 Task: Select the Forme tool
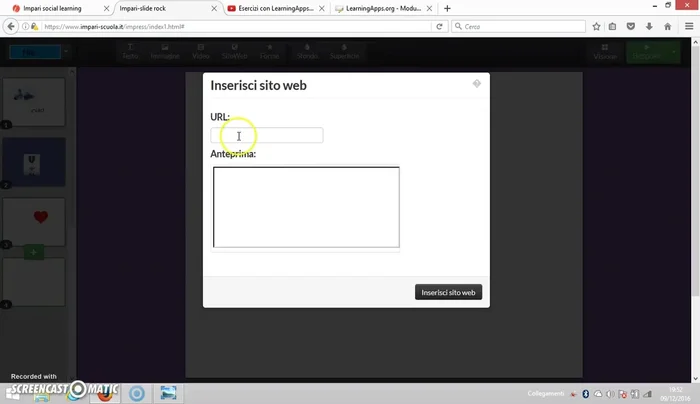pyautogui.click(x=269, y=51)
